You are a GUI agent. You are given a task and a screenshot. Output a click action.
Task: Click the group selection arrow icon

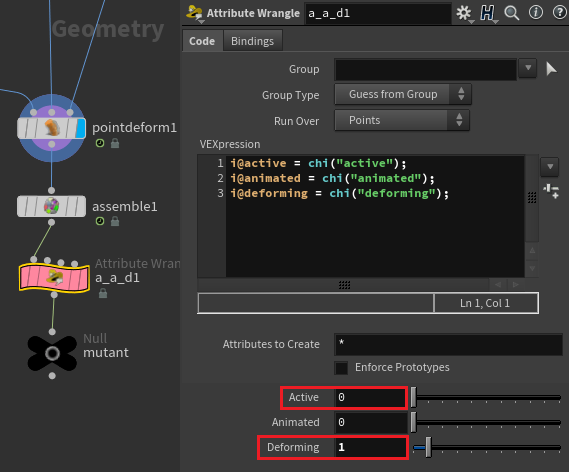(x=551, y=69)
